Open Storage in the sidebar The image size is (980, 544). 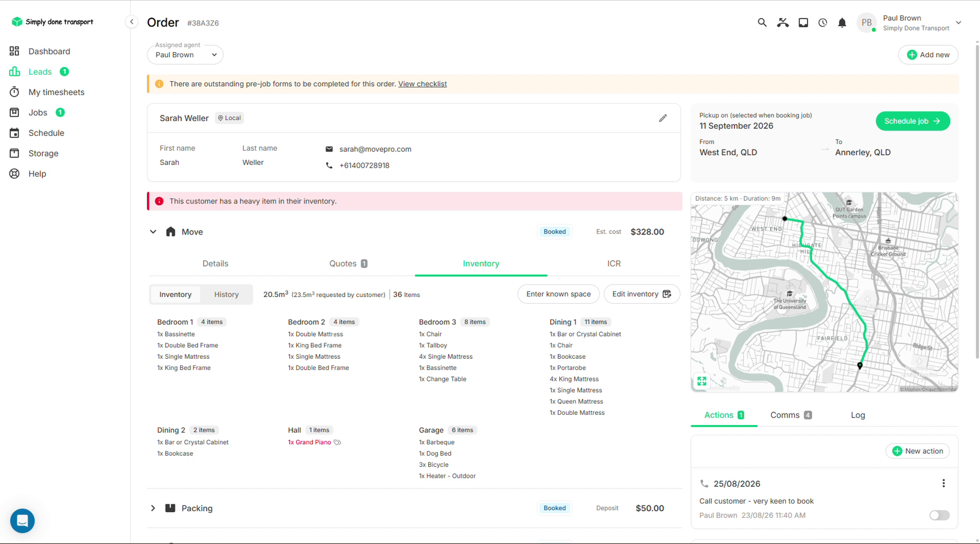click(43, 154)
